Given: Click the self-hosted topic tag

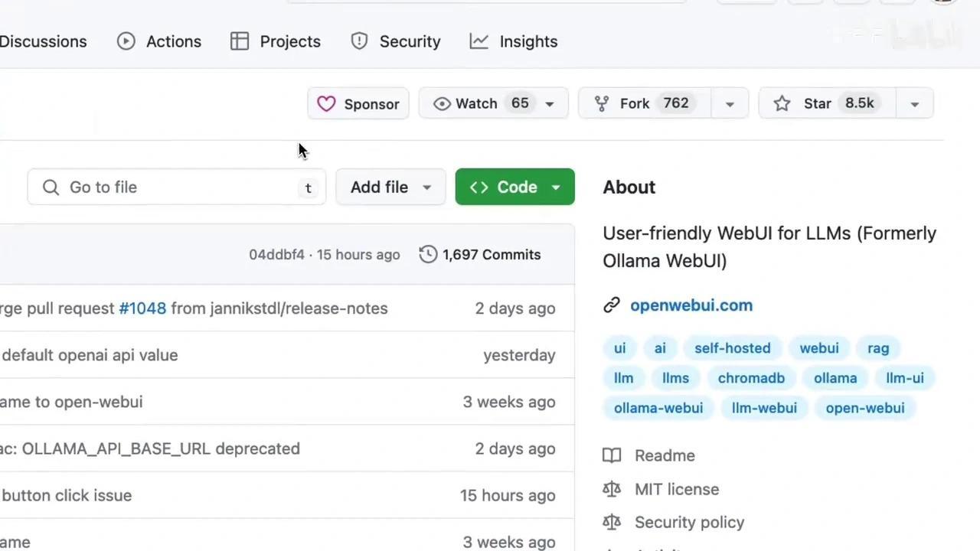Looking at the screenshot, I should 732,348.
